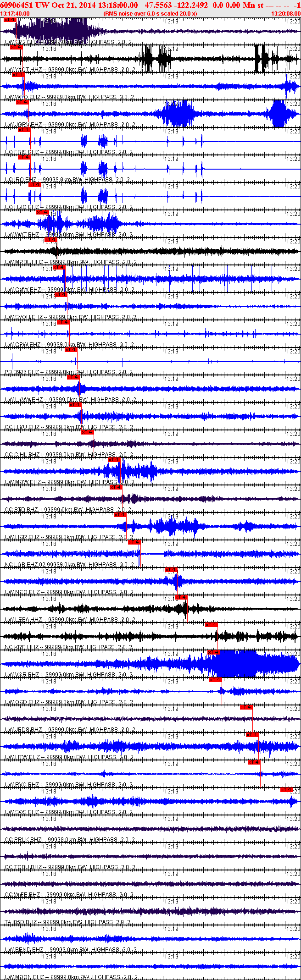
Task: Click the red pick flag on UW.MDW trace
Action: tap(114, 460)
